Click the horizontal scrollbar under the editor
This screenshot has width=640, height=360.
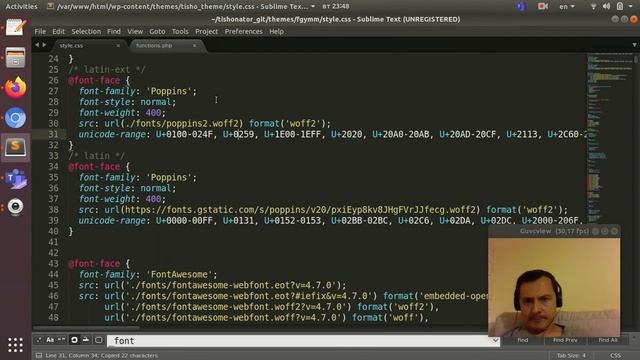[x=86, y=328]
